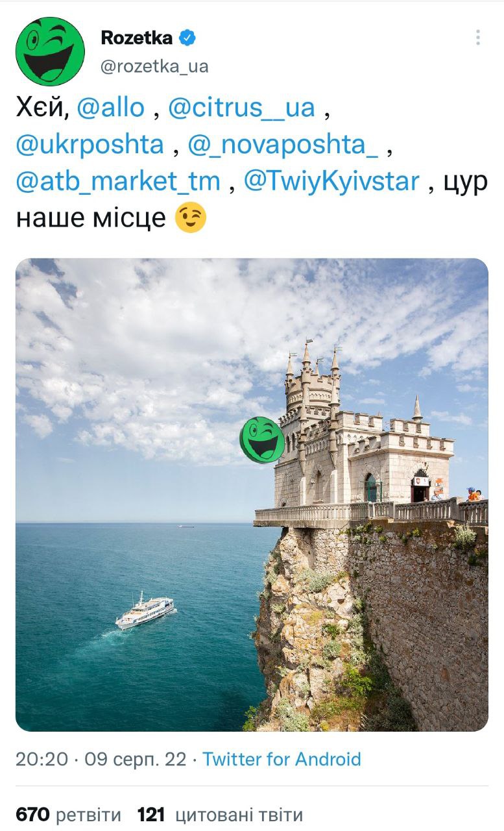Open the @atb_market_tm mention
The height and width of the screenshot is (831, 504).
tap(118, 181)
